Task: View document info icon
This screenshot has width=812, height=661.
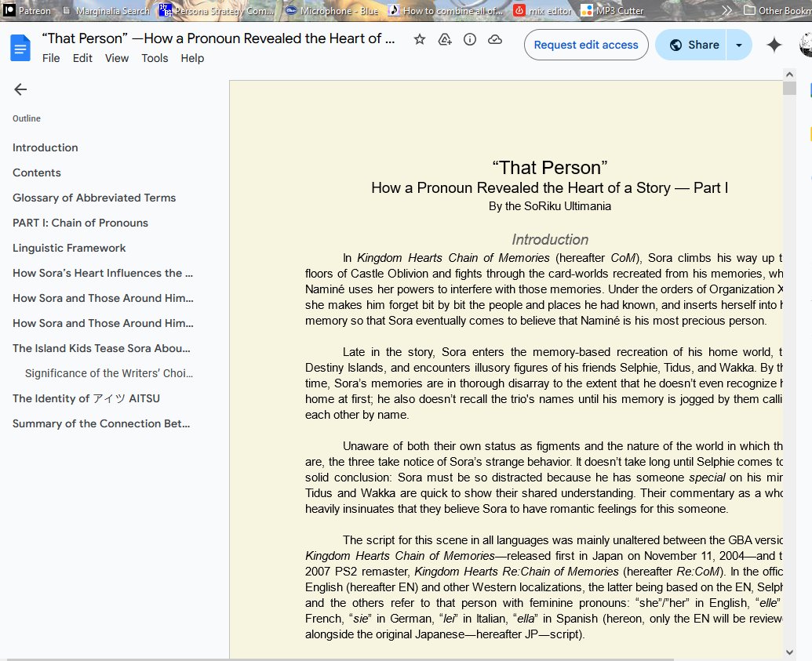Action: [470, 39]
